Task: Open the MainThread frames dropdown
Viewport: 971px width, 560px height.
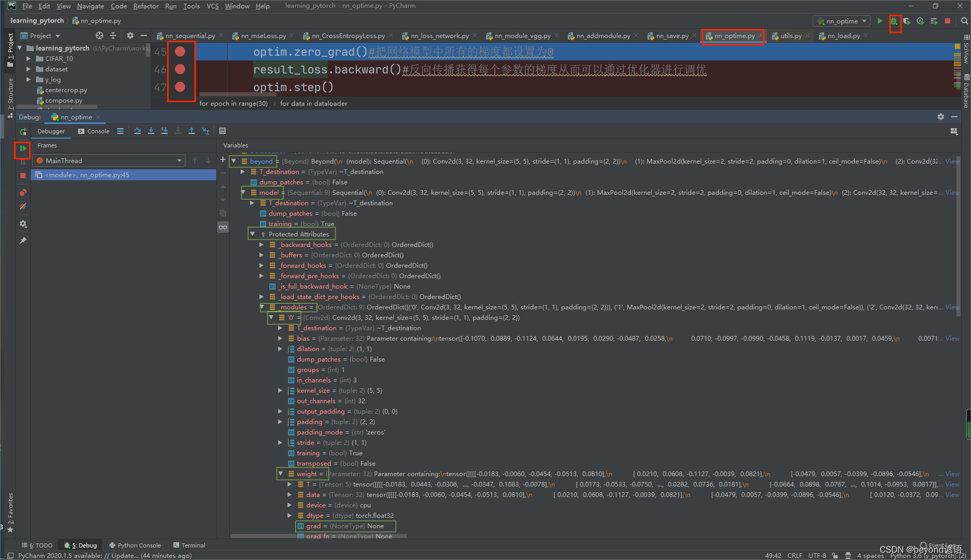Action: pos(179,160)
